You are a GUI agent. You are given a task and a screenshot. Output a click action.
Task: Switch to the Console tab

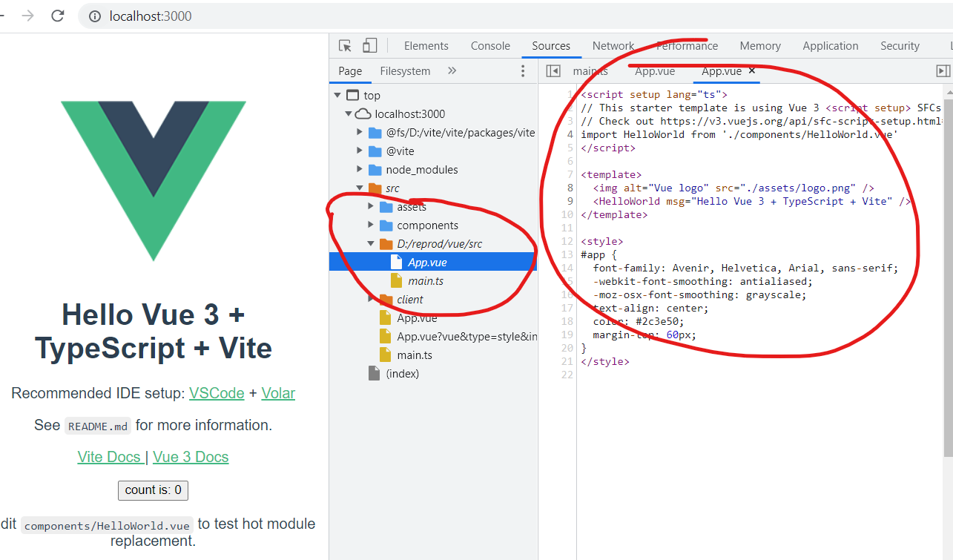[x=490, y=46]
